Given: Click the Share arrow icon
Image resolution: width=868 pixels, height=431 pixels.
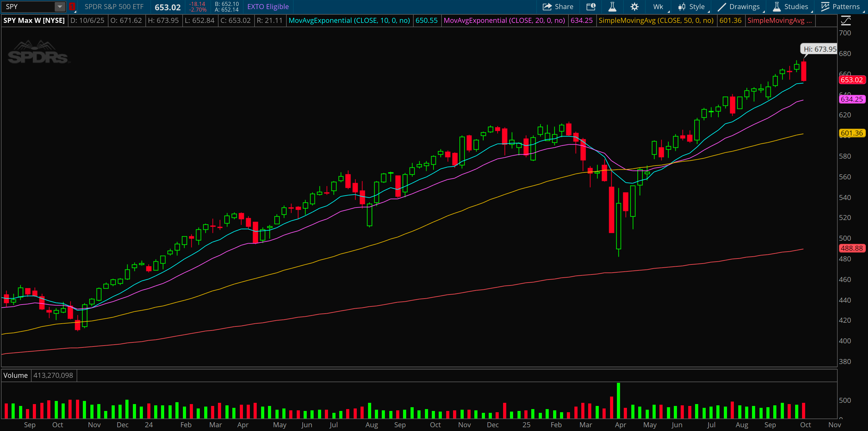Looking at the screenshot, I should tap(547, 7).
